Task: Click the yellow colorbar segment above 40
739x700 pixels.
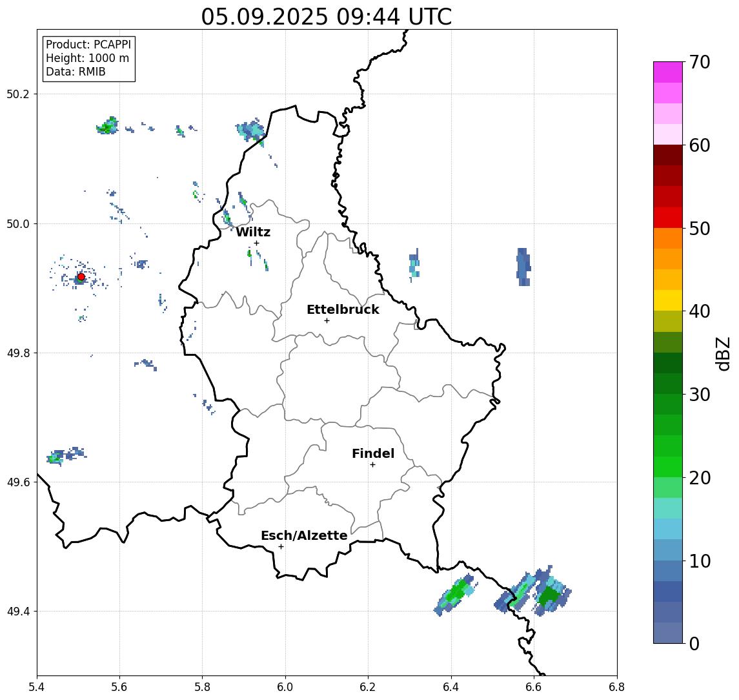Action: coord(668,300)
